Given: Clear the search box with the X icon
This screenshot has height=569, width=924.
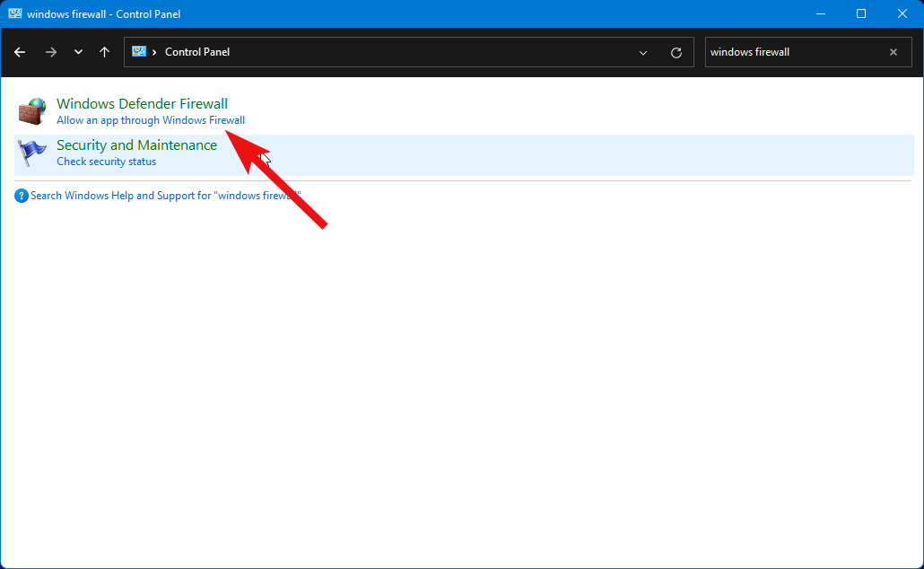Looking at the screenshot, I should click(893, 52).
